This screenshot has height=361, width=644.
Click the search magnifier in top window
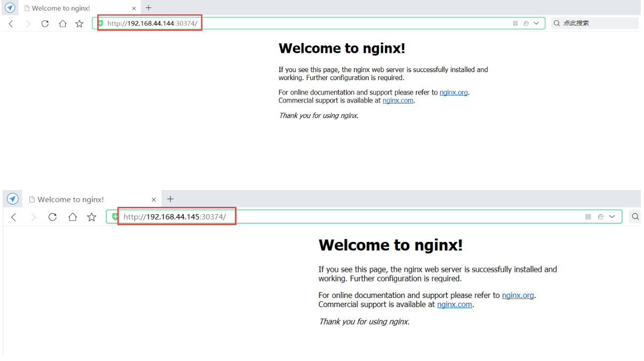pos(557,23)
